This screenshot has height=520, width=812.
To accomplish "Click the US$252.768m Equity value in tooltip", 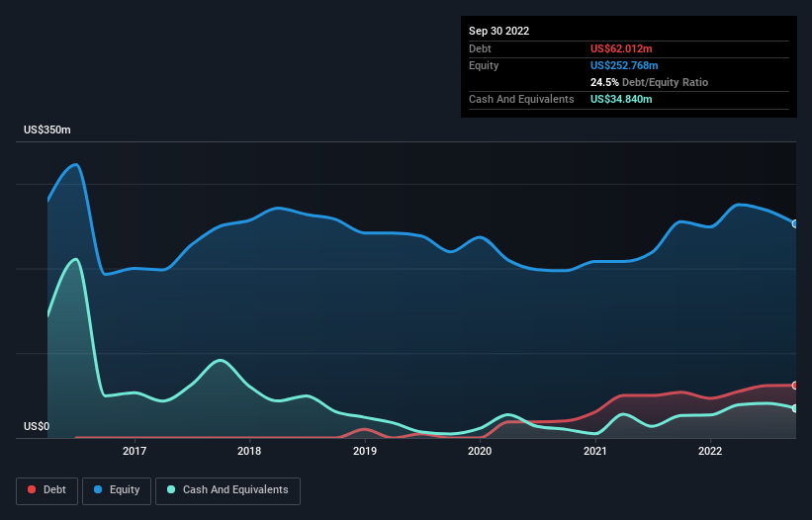I will tap(624, 65).
